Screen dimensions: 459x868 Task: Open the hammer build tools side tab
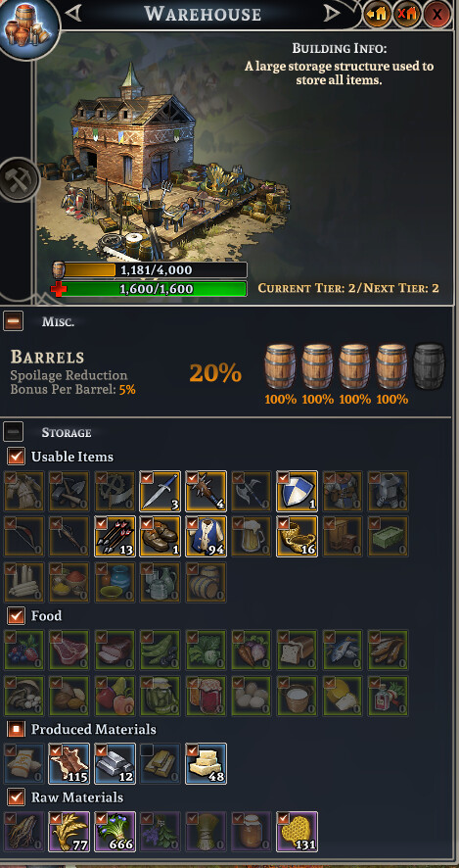tap(21, 179)
